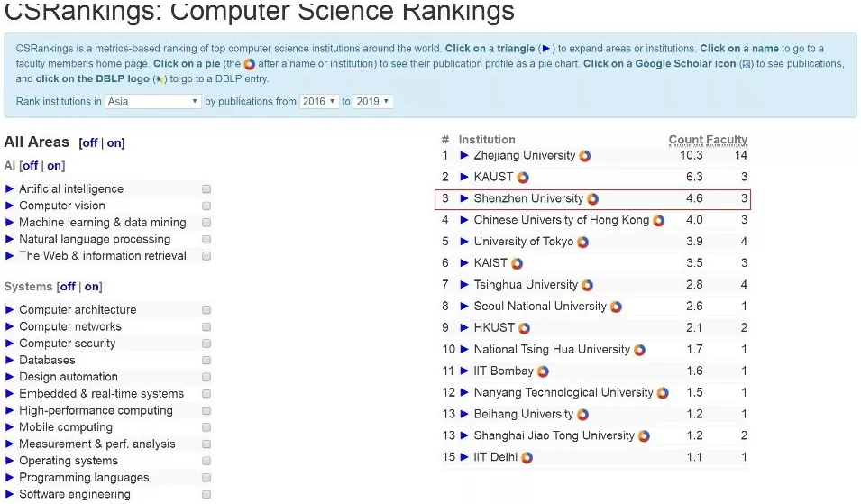
Task: Check the Design automation checkbox
Action: [206, 377]
